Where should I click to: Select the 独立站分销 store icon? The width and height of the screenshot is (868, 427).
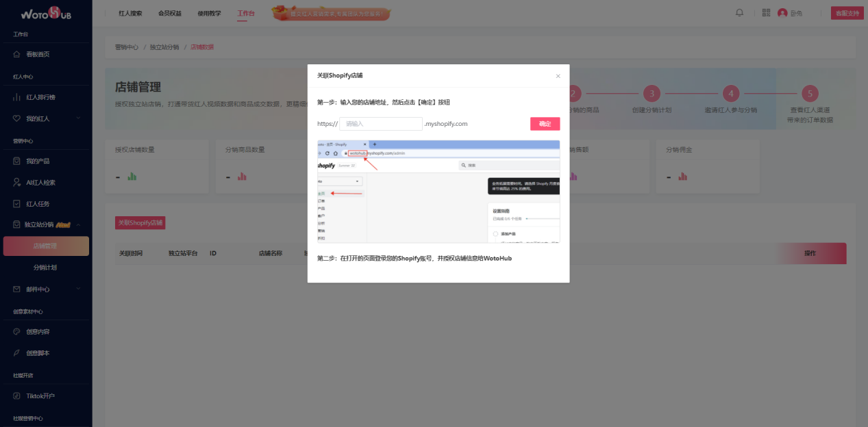pos(17,224)
